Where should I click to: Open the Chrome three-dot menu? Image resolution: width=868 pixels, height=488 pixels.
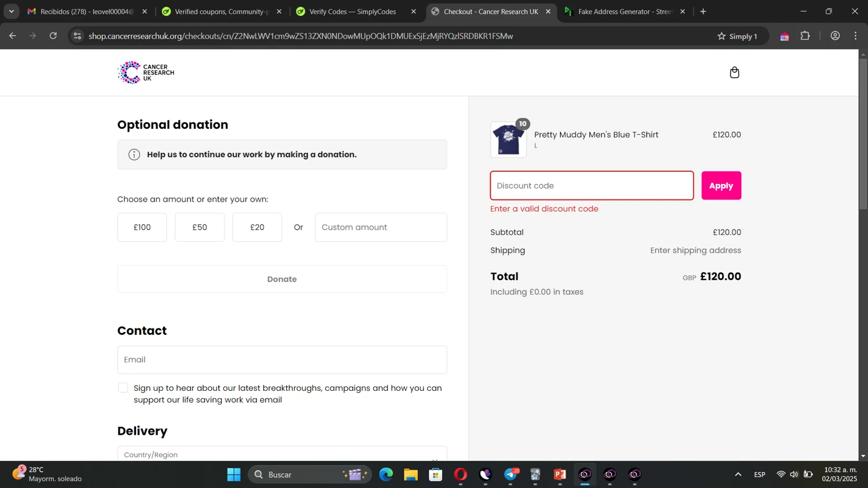point(855,36)
